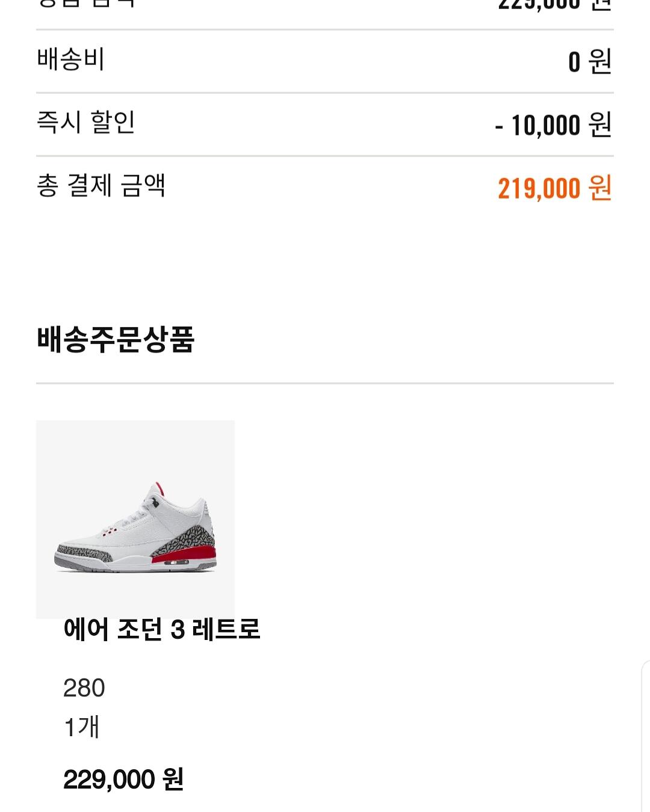This screenshot has height=812, width=650.
Task: Open the Air Jordan 3 sneaker thumbnail
Action: pyautogui.click(x=135, y=519)
